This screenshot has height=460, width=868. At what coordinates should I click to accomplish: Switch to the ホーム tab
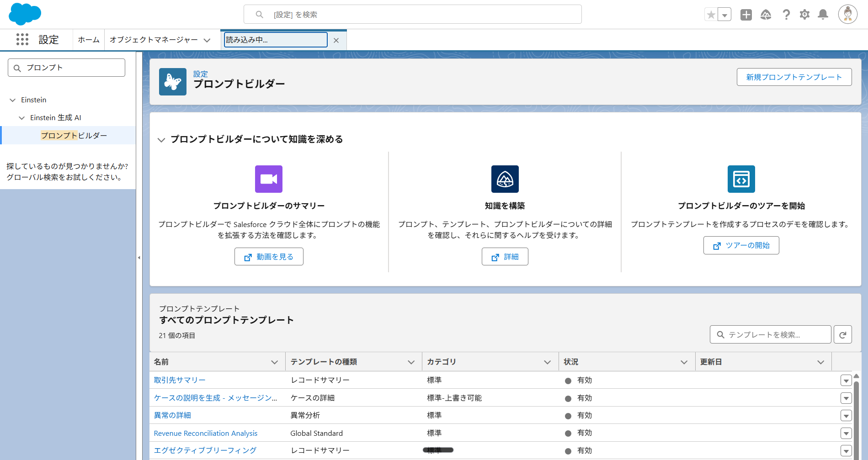(x=88, y=40)
